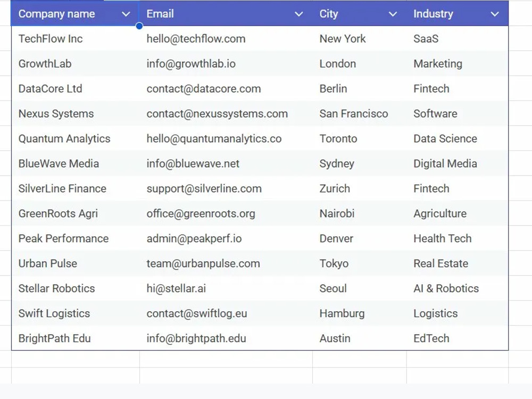Viewport: 532px width, 399px height.
Task: Select the Peak Performance cell
Action: click(x=76, y=238)
